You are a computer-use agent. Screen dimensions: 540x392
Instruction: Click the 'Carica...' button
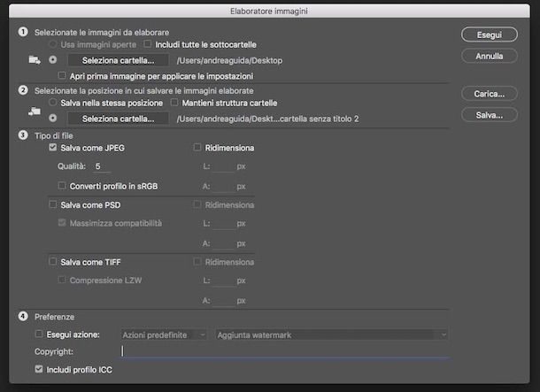coord(489,94)
